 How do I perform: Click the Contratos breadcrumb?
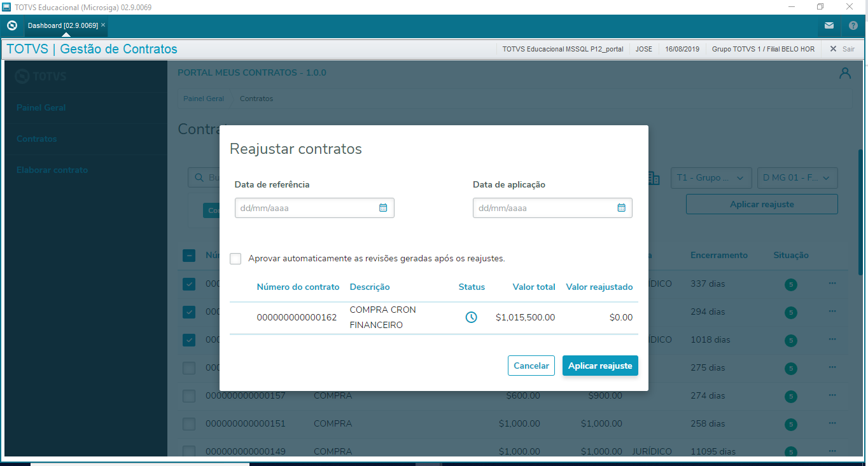[256, 99]
